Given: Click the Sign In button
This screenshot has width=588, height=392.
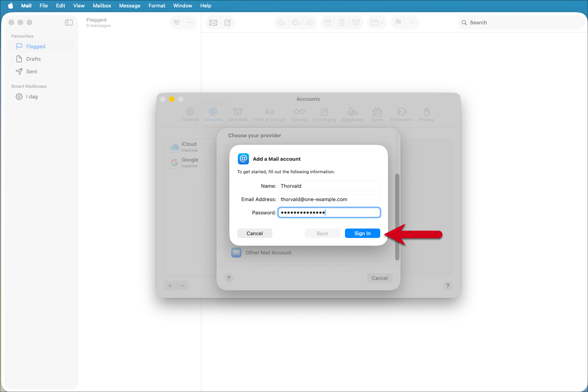Looking at the screenshot, I should tap(362, 233).
